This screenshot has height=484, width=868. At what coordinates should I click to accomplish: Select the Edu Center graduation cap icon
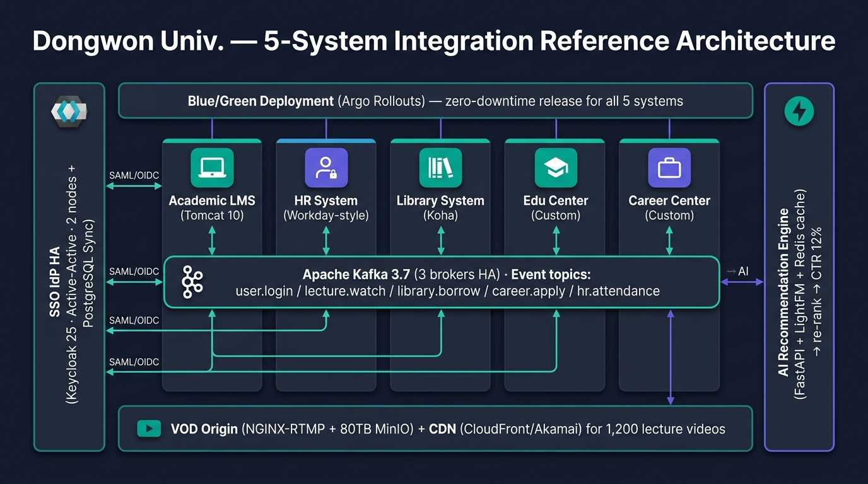556,168
